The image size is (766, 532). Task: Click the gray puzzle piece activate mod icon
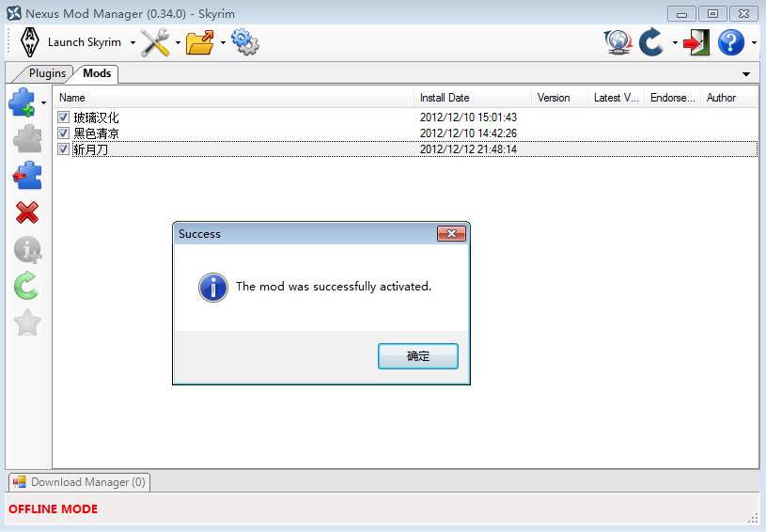click(x=27, y=139)
